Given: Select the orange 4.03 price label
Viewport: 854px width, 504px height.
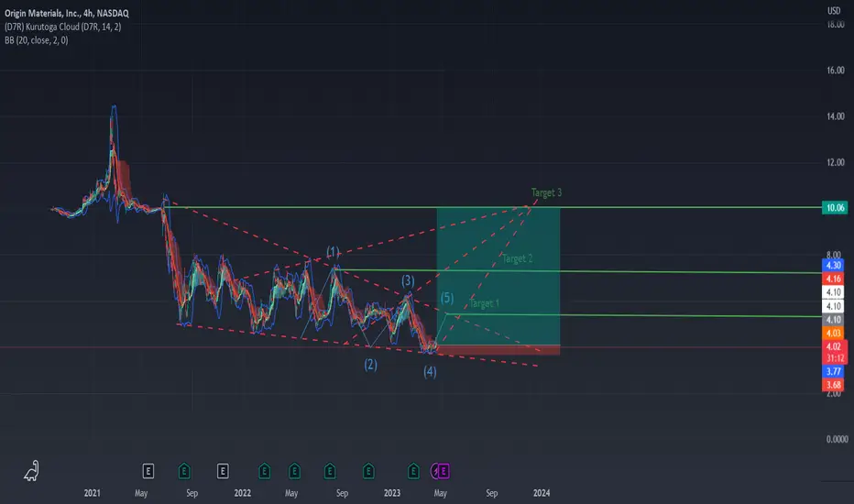Looking at the screenshot, I should click(x=833, y=333).
